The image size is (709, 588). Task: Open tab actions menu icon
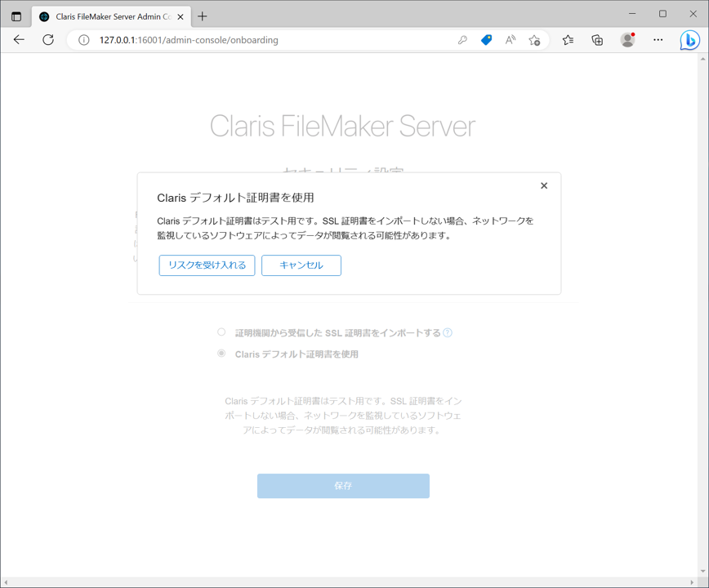coord(16,16)
